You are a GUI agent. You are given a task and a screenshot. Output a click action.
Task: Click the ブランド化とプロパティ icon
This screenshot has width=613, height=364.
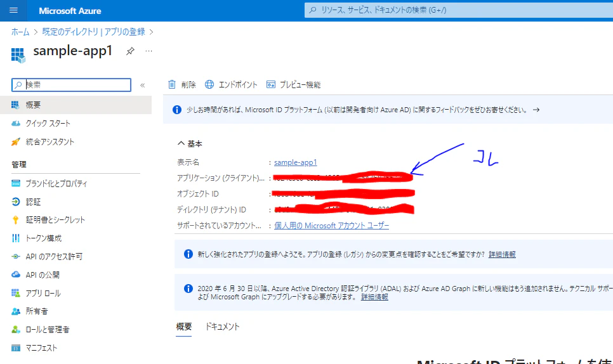[x=16, y=183]
